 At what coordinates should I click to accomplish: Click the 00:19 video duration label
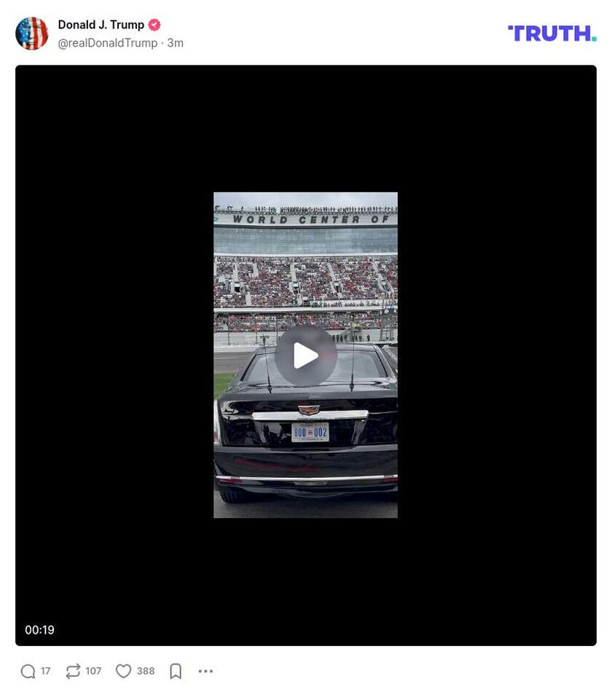point(40,630)
